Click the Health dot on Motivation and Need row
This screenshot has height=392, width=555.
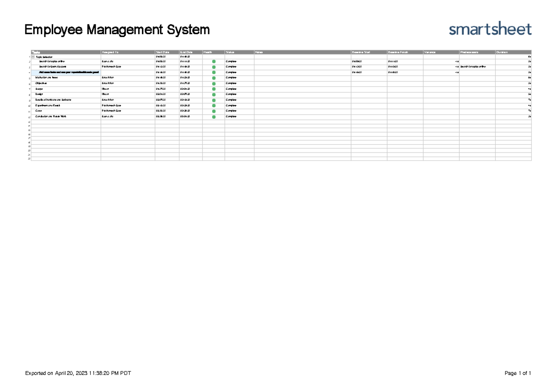point(213,77)
